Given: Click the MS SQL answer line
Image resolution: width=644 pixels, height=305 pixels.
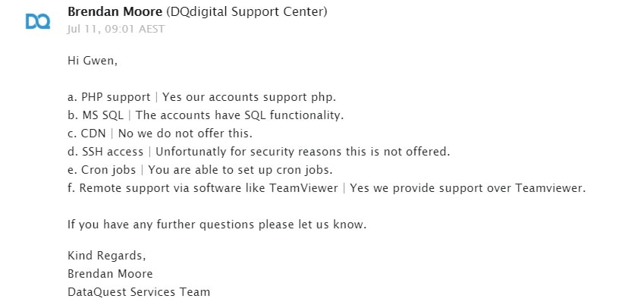Looking at the screenshot, I should tap(206, 115).
